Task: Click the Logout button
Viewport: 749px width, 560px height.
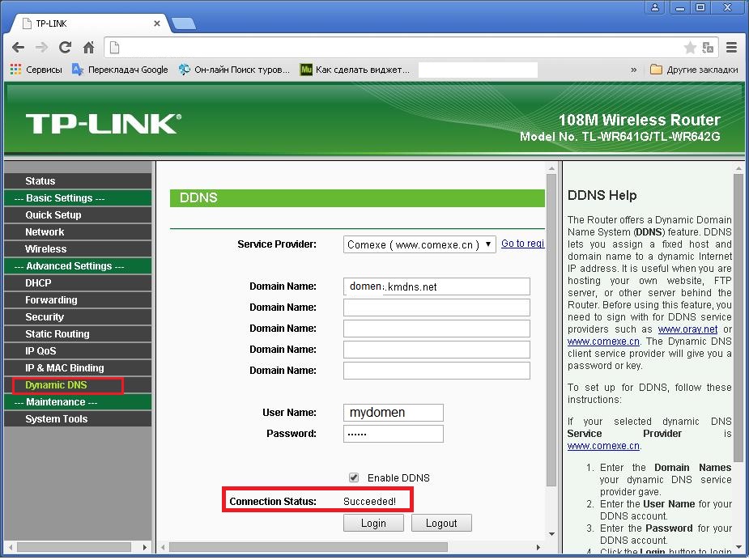Action: click(x=441, y=522)
